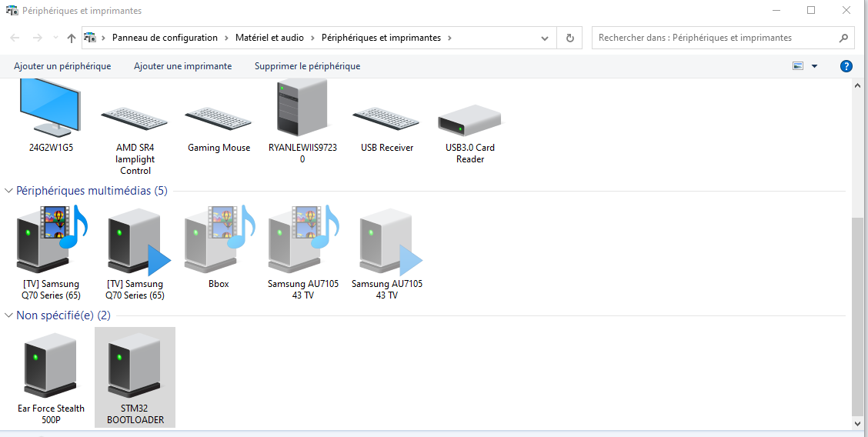Expand chevron after Panneau de configuration
This screenshot has width=868, height=437.
tap(226, 38)
